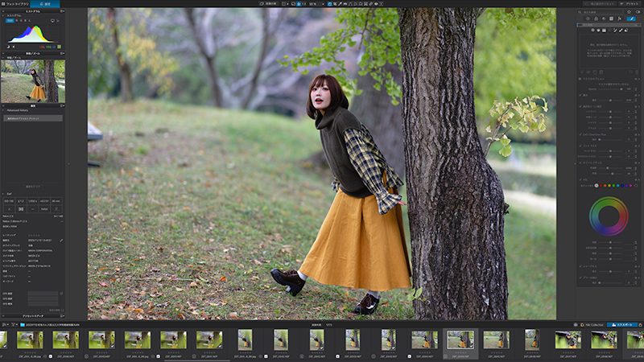Click the navigator preview thumbnail
Viewport: 644px width, 362px height.
coord(33,81)
